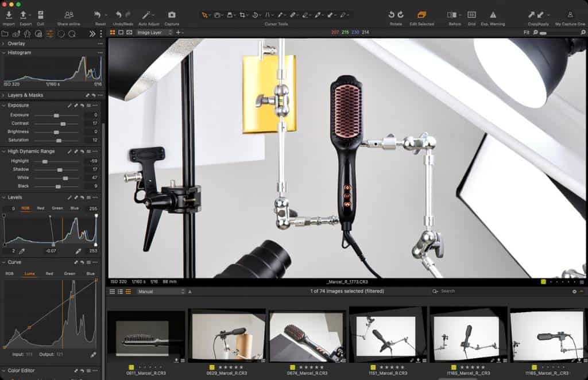The image size is (588, 380).
Task: Toggle the Grid overlay
Action: coord(472,14)
